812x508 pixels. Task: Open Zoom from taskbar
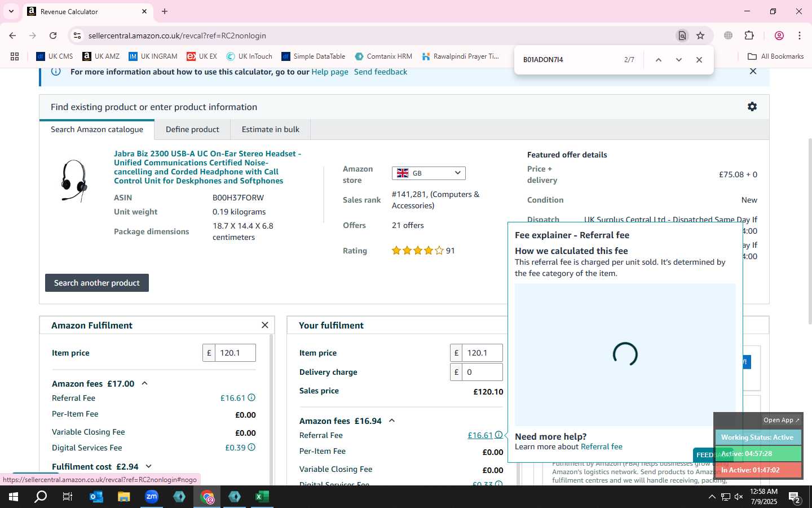click(x=152, y=497)
